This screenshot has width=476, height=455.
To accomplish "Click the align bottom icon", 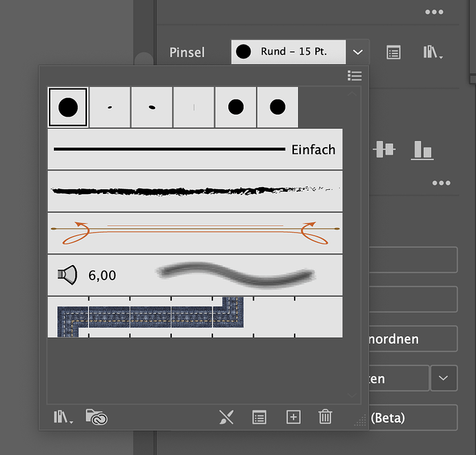I will pos(422,148).
